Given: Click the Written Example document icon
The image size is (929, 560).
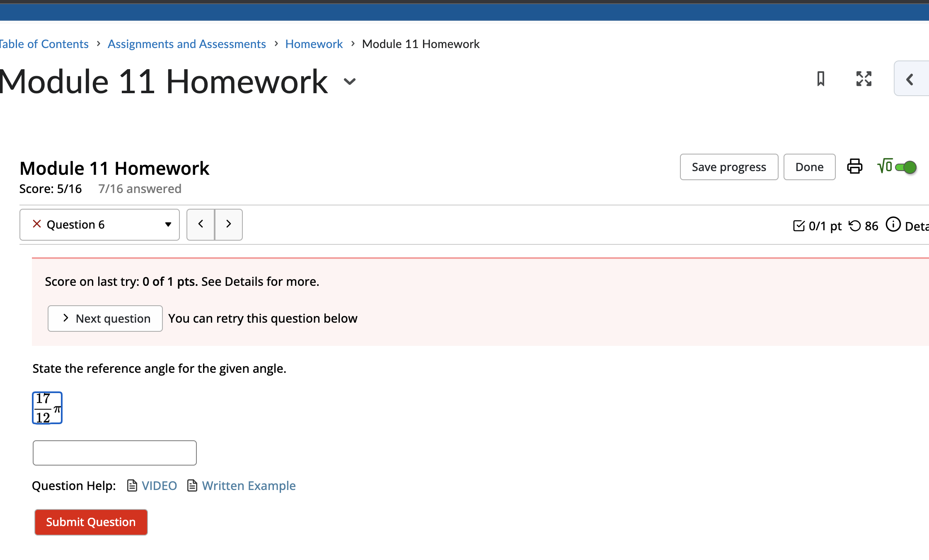Looking at the screenshot, I should tap(192, 485).
